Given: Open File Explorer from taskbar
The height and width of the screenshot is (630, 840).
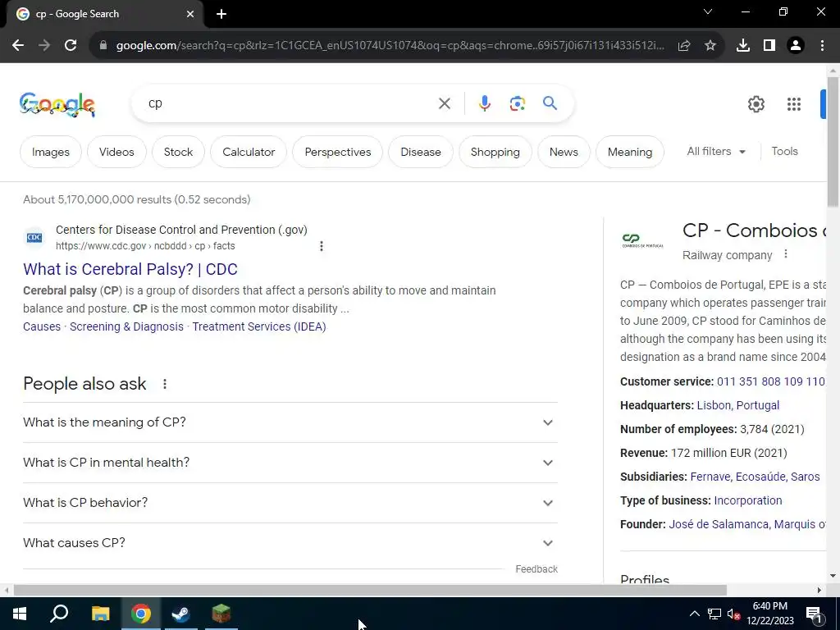Looking at the screenshot, I should pyautogui.click(x=100, y=614).
